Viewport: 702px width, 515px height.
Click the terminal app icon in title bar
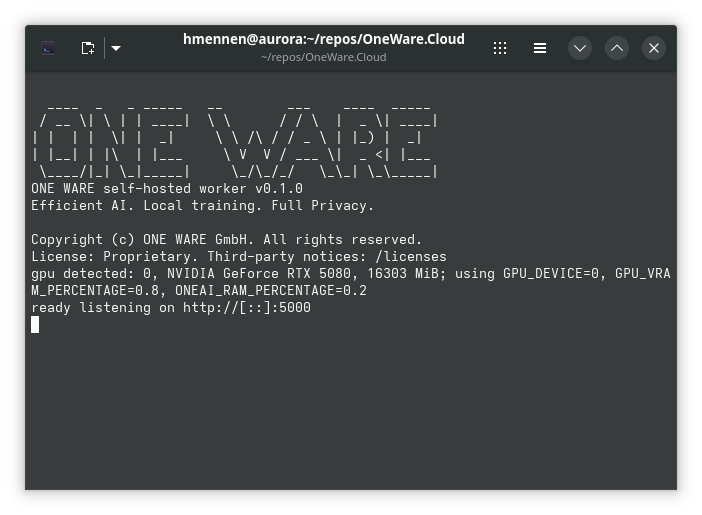[48, 48]
